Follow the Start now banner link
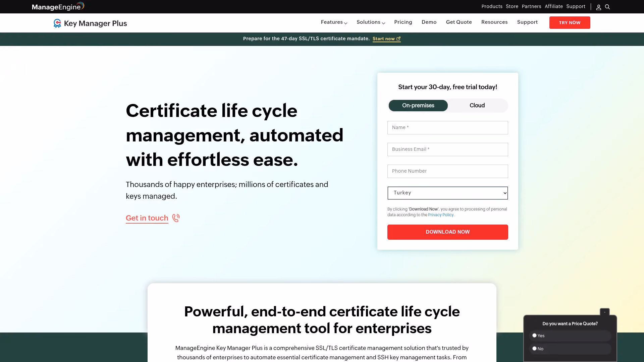Image resolution: width=644 pixels, height=362 pixels. [x=386, y=39]
